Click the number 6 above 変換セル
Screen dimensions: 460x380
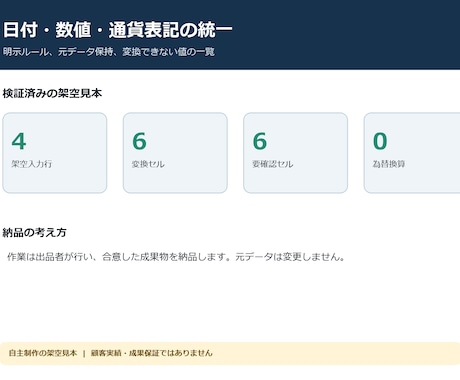click(x=139, y=141)
